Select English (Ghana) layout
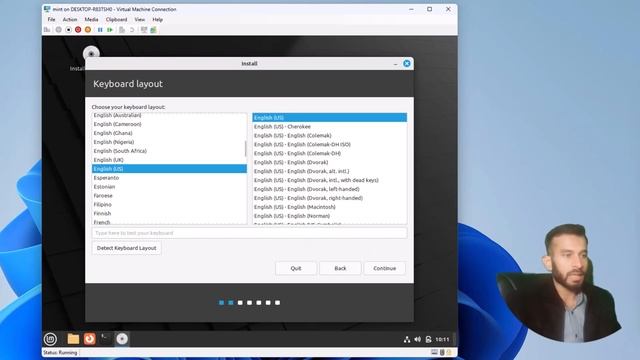This screenshot has width=640, height=360. [169, 133]
